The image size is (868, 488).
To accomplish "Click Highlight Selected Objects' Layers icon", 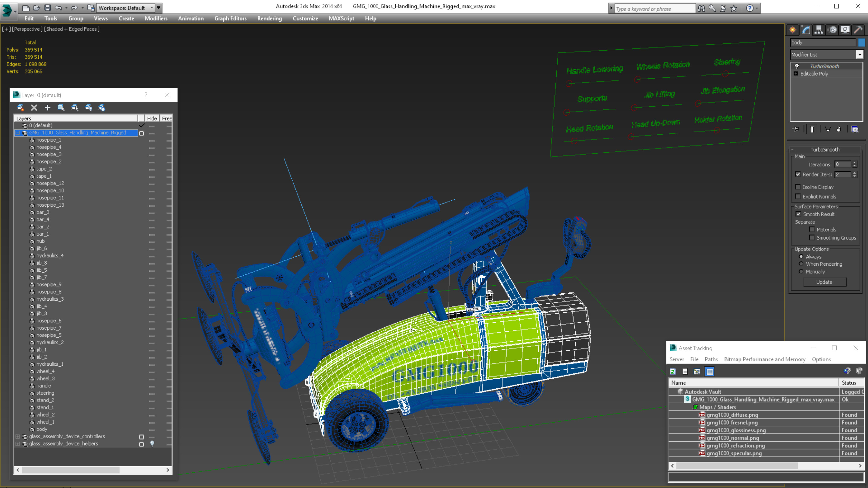I will [75, 108].
